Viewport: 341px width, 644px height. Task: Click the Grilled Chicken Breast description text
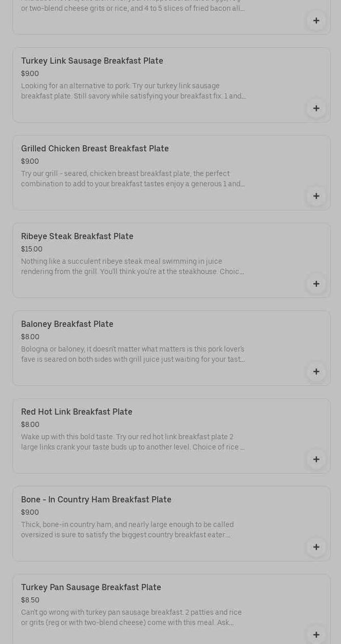click(x=133, y=179)
